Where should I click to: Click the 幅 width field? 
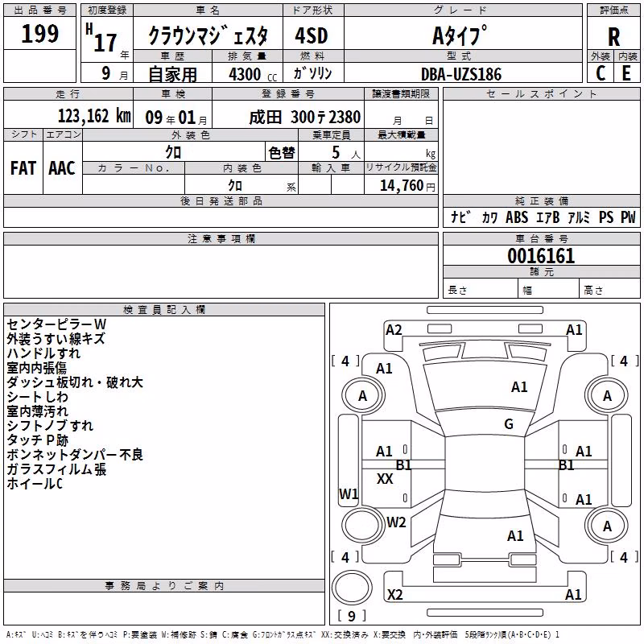(x=548, y=290)
